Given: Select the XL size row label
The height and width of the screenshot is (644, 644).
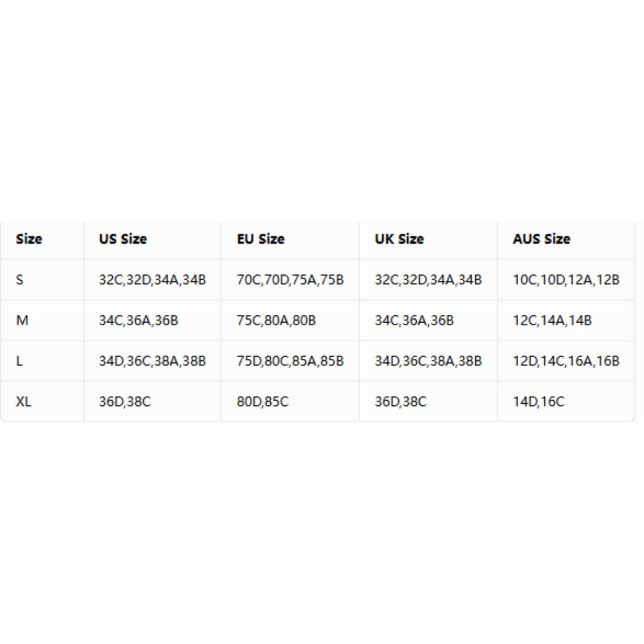Looking at the screenshot, I should pyautogui.click(x=23, y=401).
